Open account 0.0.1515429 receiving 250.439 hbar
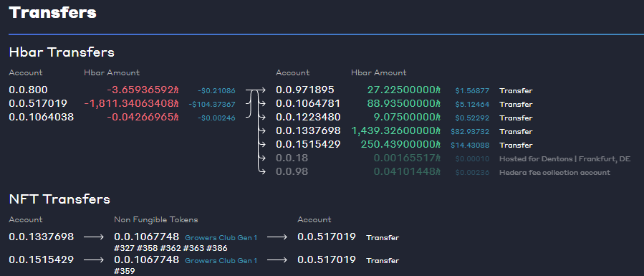The height and width of the screenshot is (276, 644). [308, 144]
